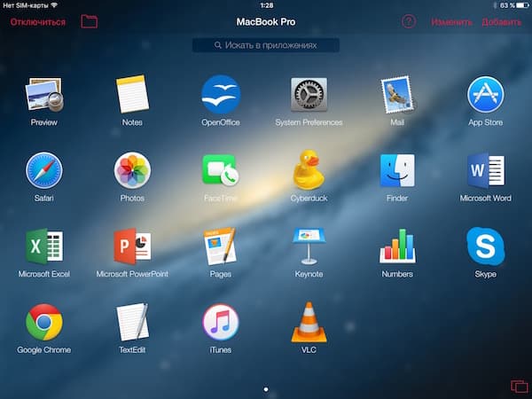Open the OpenOffice icon
The width and height of the screenshot is (532, 399).
(221, 94)
